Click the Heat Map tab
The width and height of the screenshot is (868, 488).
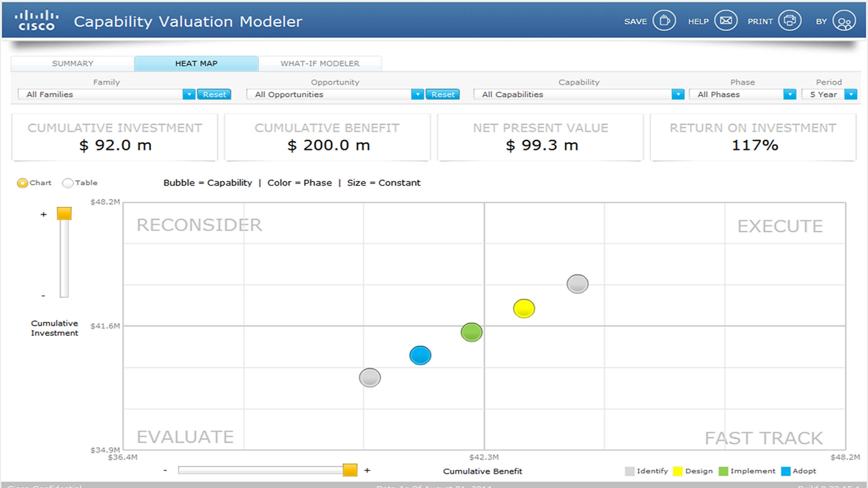pyautogui.click(x=196, y=63)
